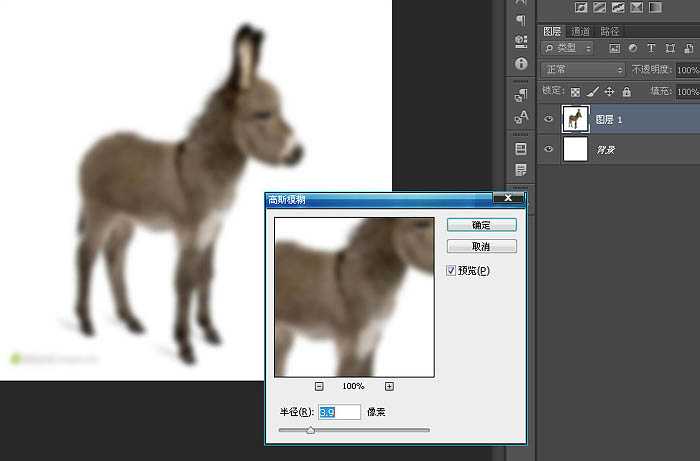This screenshot has height=461, width=700.
Task: Zoom out the blur preview with minus
Action: click(319, 386)
